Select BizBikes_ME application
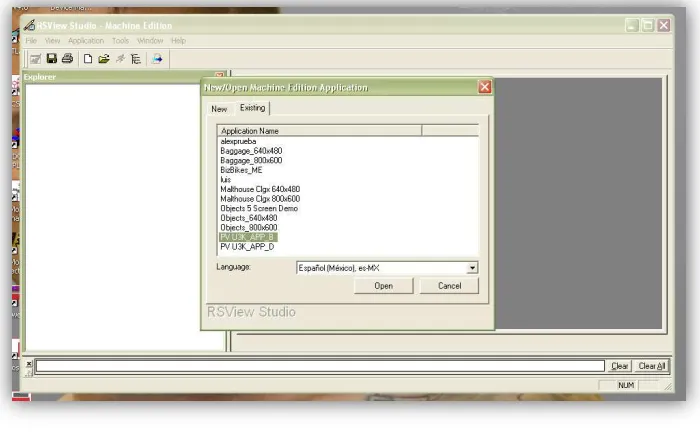Screen dimensions: 700x438 pyautogui.click(x=241, y=170)
